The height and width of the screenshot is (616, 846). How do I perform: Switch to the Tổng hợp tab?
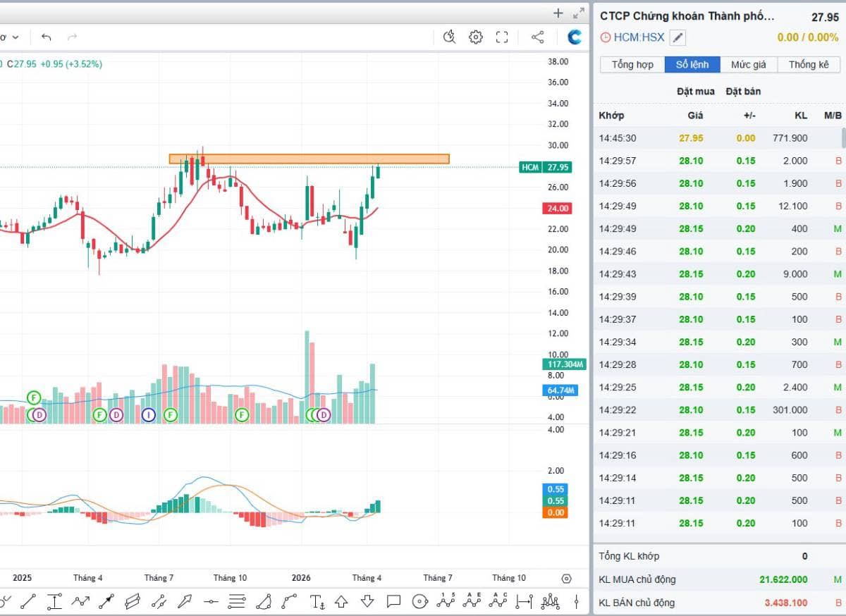click(x=632, y=65)
